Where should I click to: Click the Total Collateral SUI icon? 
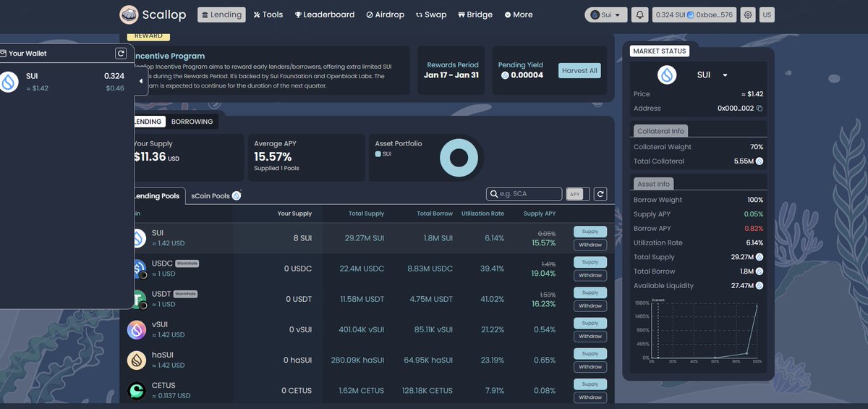point(759,161)
